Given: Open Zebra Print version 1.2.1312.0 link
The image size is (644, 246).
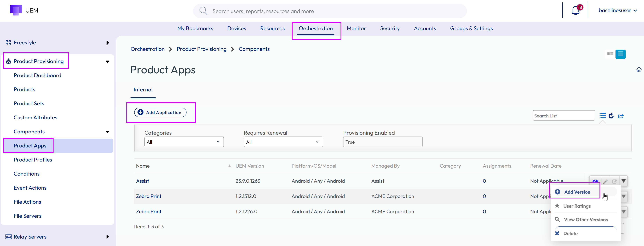Looking at the screenshot, I should [148, 196].
